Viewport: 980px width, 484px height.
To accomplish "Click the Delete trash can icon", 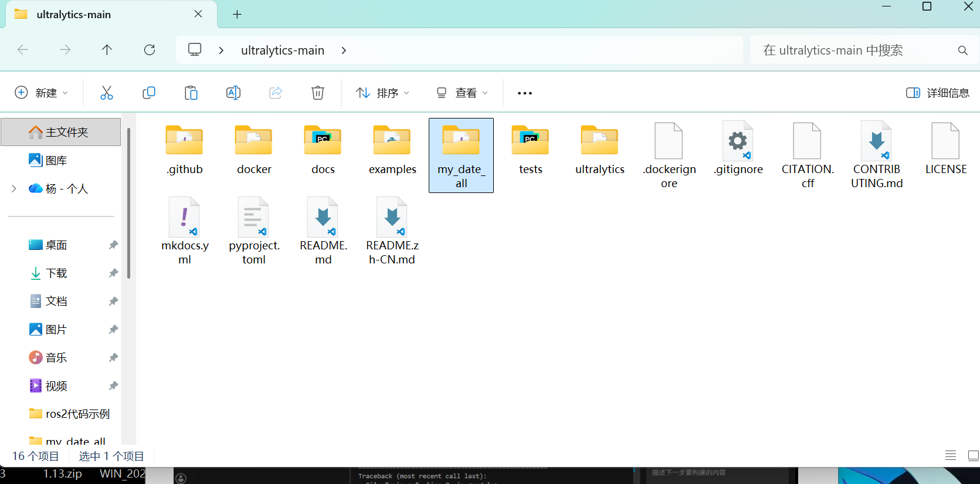I will 317,93.
